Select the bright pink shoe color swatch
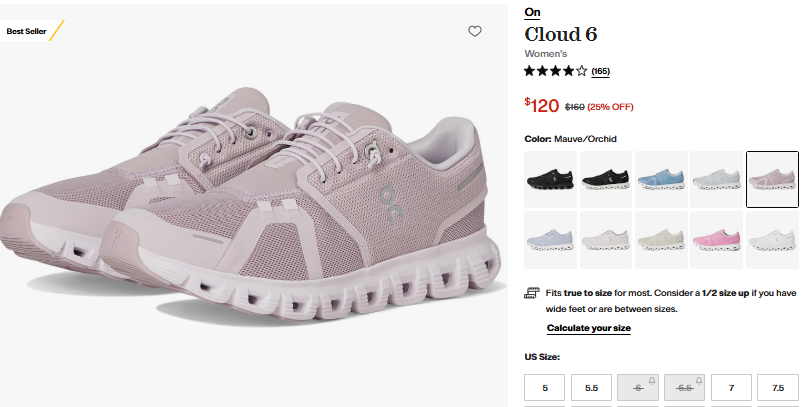 (x=716, y=238)
